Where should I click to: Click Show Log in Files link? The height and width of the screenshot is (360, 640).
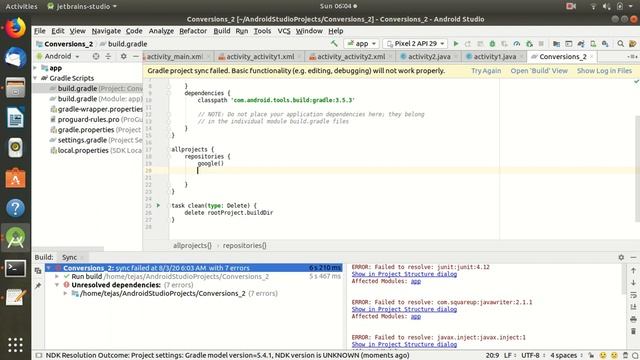click(604, 71)
